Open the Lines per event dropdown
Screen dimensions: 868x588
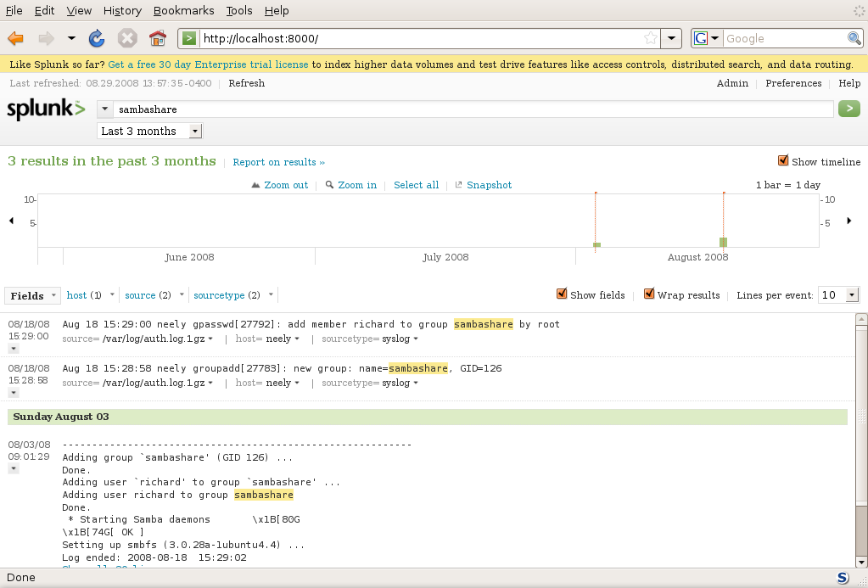click(838, 295)
